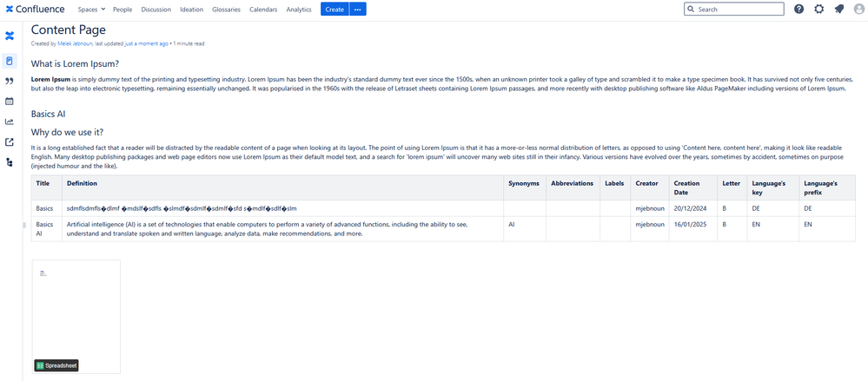The width and height of the screenshot is (868, 381).
Task: Open the Calendars menu item
Action: [263, 10]
